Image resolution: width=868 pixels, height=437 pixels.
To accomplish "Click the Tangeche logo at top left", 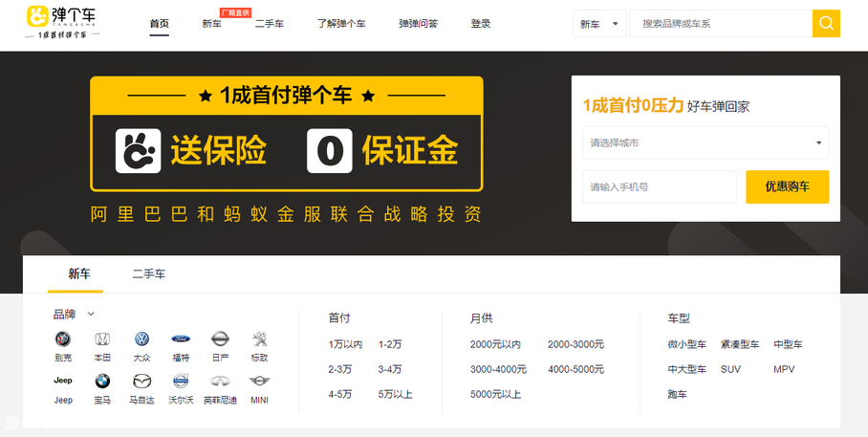I will pos(62,22).
